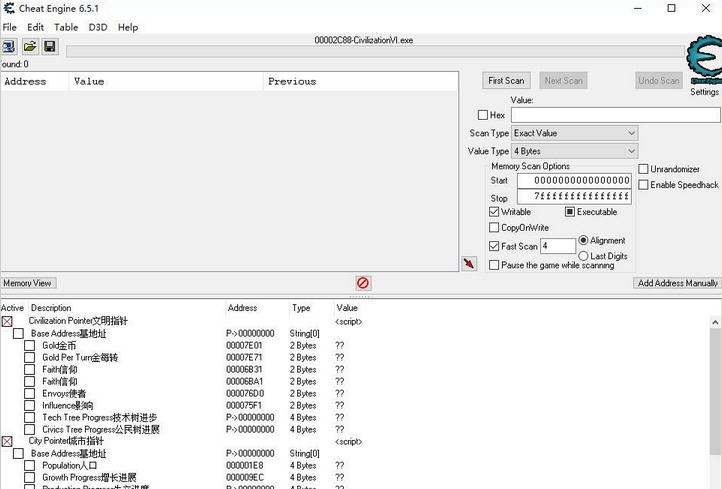Select address 000076D0 of Envoys

tap(245, 393)
